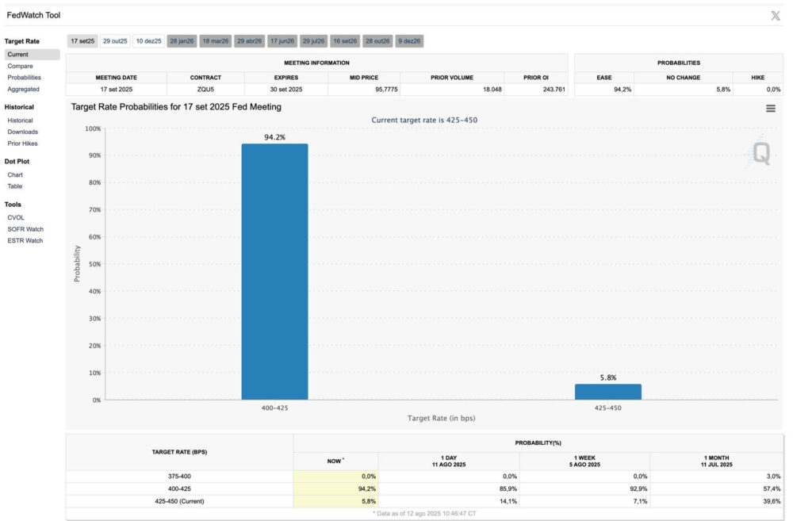Click the Q watermark logo

coord(760,152)
